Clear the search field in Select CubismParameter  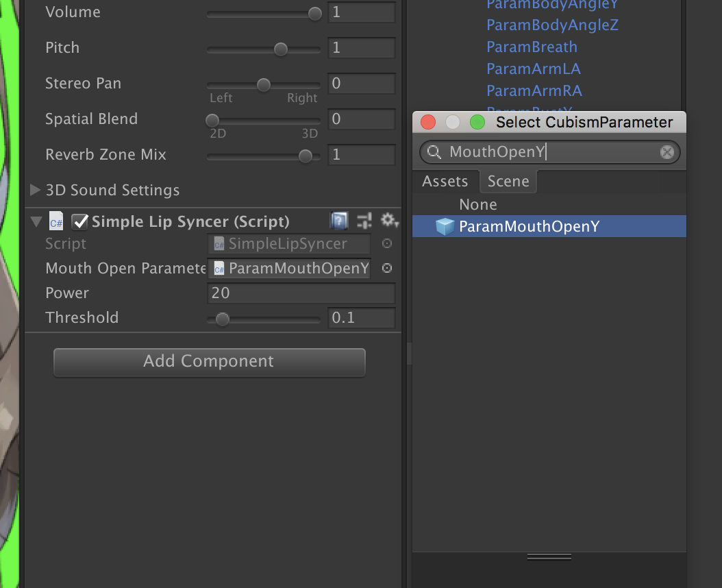pos(667,152)
